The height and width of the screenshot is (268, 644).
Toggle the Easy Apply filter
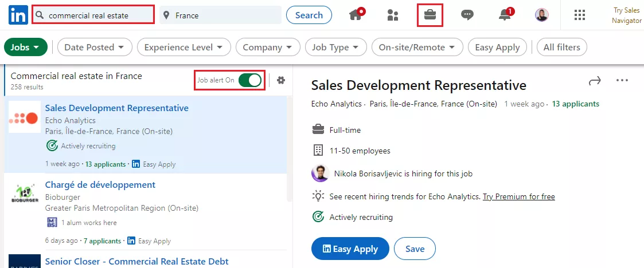tap(497, 47)
